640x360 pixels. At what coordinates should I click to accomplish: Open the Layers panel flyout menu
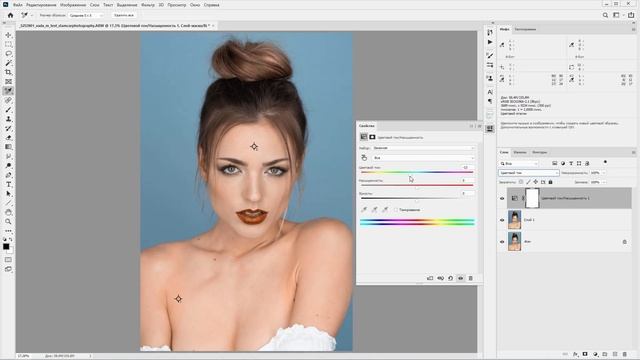(633, 152)
